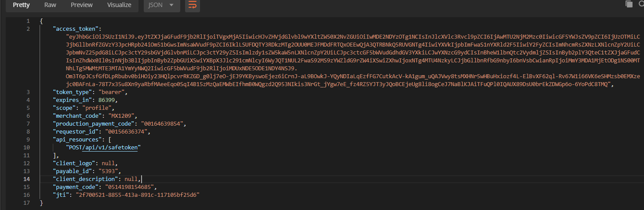Select the "scope" key
The width and height of the screenshot is (644, 210).
click(x=64, y=108)
